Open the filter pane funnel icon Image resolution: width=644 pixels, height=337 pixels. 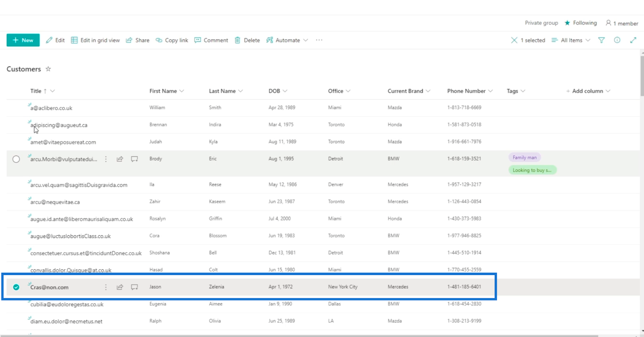coord(601,40)
